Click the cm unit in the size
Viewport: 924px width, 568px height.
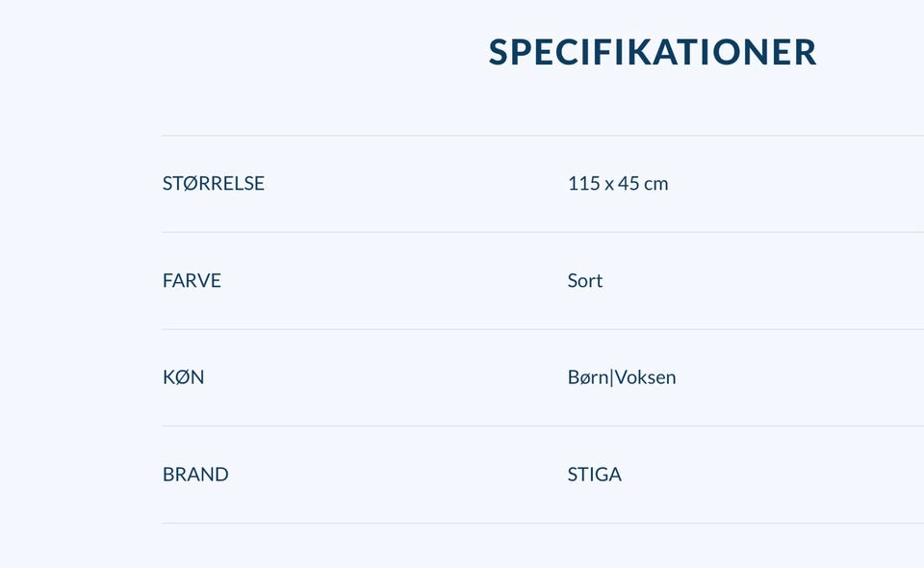coord(656,183)
